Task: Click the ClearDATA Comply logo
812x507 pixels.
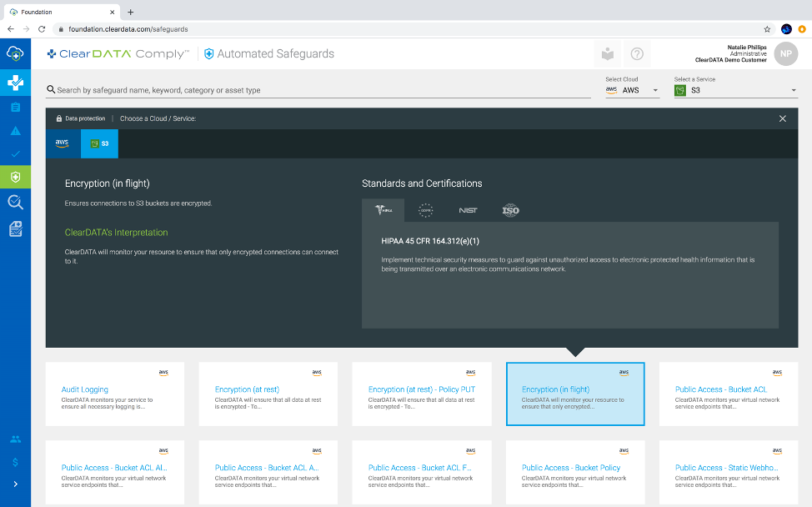Action: (x=118, y=54)
